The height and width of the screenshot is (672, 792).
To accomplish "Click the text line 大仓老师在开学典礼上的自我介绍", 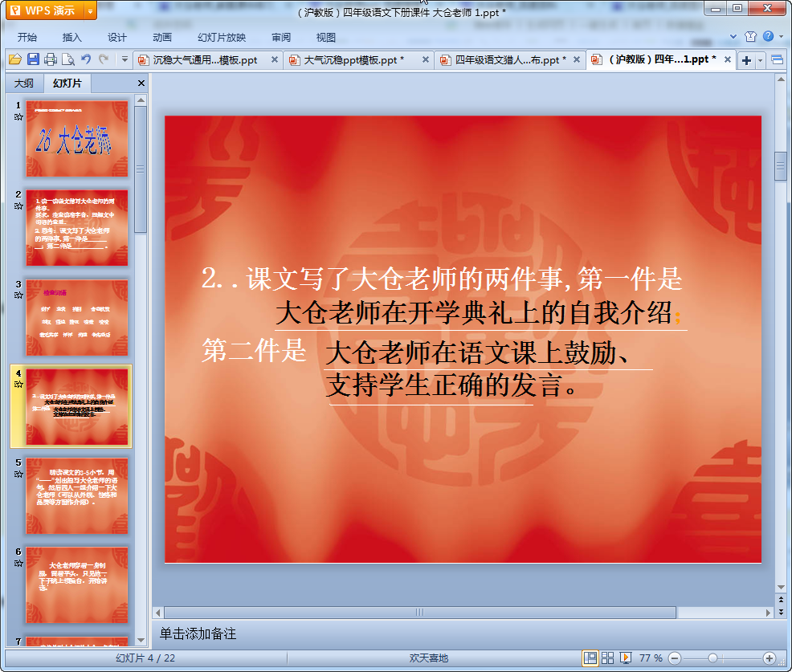I will pos(474,312).
